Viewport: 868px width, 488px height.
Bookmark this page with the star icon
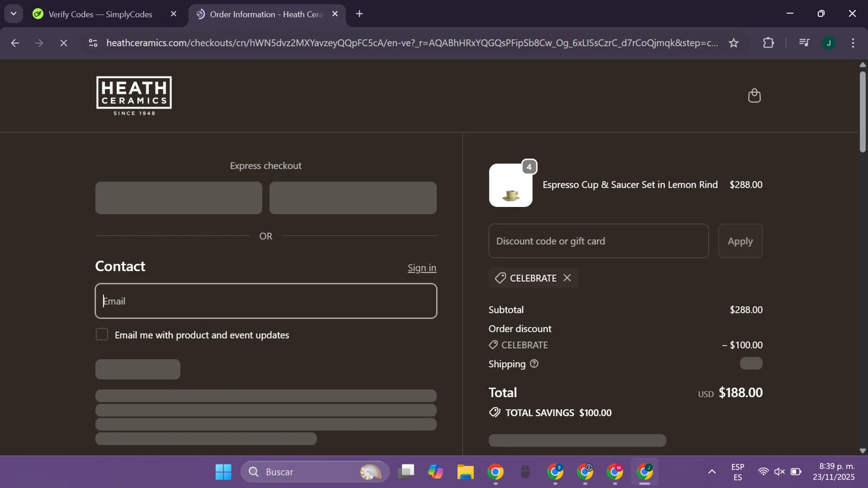point(734,43)
